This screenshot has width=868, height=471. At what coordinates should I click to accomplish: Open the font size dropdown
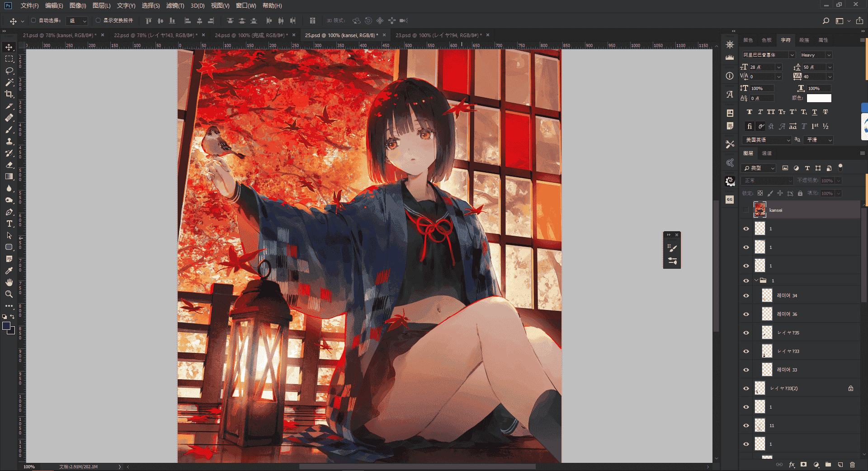pyautogui.click(x=778, y=67)
